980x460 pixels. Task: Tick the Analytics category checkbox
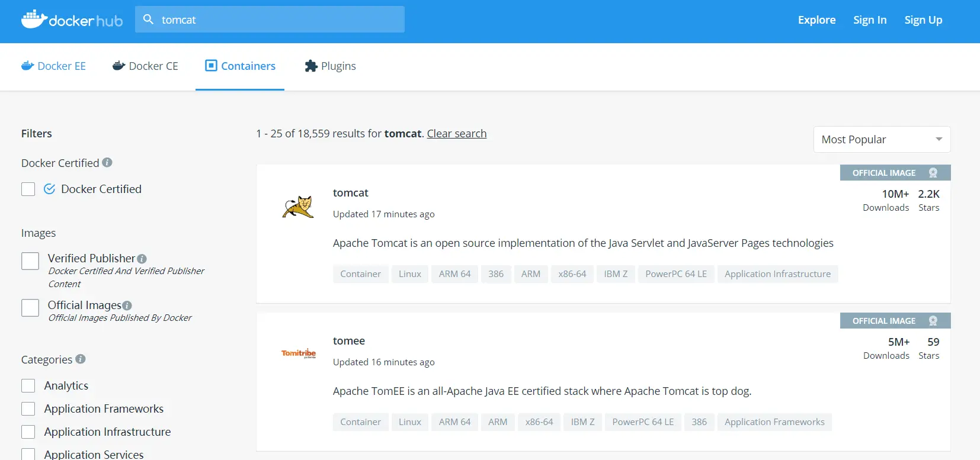click(x=28, y=386)
